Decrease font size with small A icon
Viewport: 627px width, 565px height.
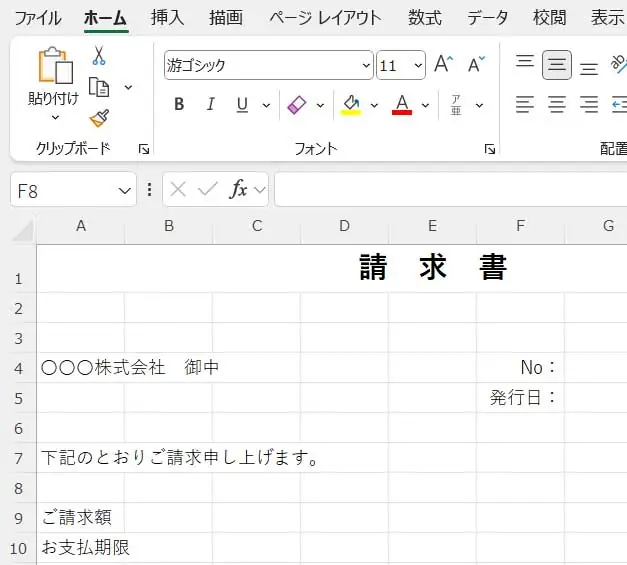click(x=475, y=65)
